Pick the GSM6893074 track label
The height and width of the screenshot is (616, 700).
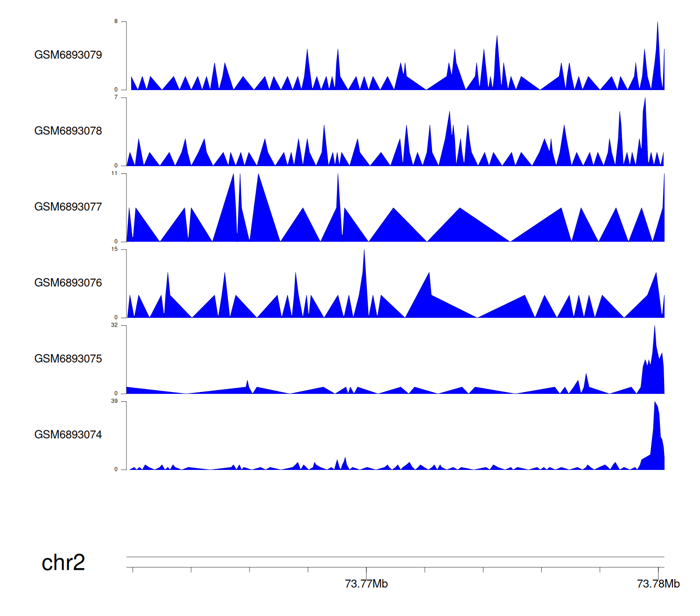(x=68, y=435)
